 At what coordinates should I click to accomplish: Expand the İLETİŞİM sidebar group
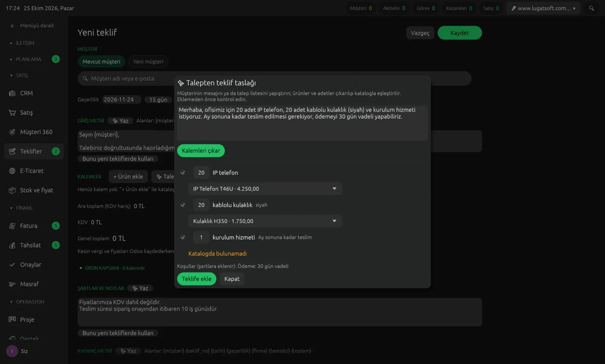pos(22,43)
